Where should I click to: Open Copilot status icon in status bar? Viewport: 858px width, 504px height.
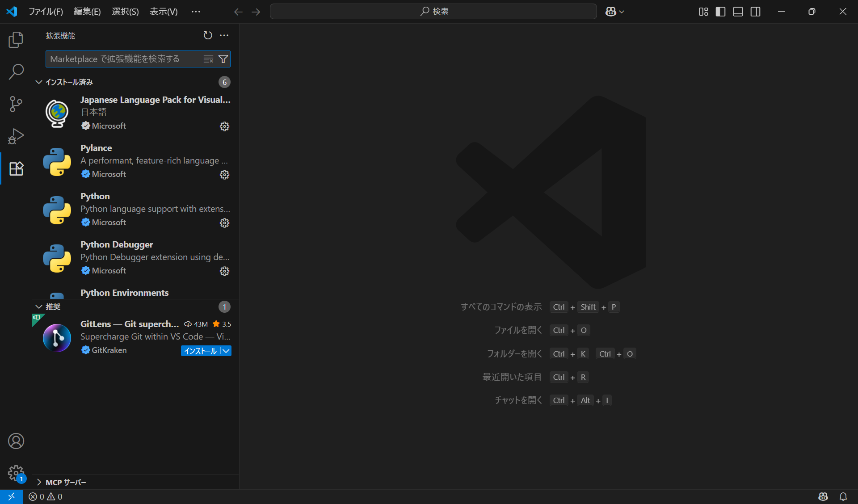pos(823,496)
